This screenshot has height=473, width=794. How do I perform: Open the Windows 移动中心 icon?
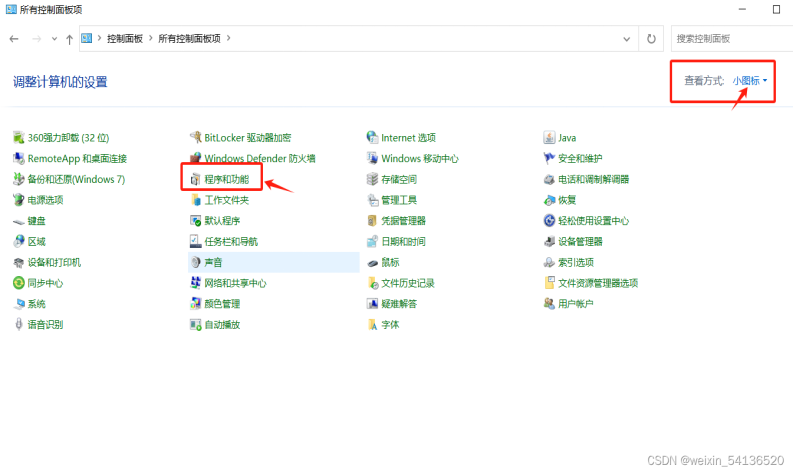pos(372,158)
